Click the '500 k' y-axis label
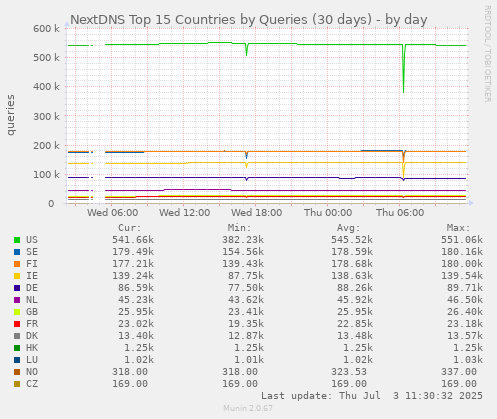The image size is (497, 419). [46, 58]
